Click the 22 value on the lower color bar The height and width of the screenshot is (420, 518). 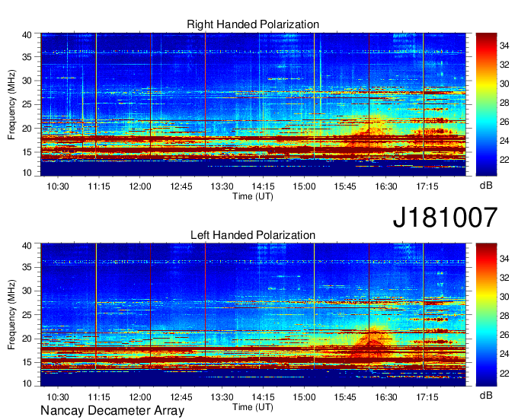(x=504, y=374)
